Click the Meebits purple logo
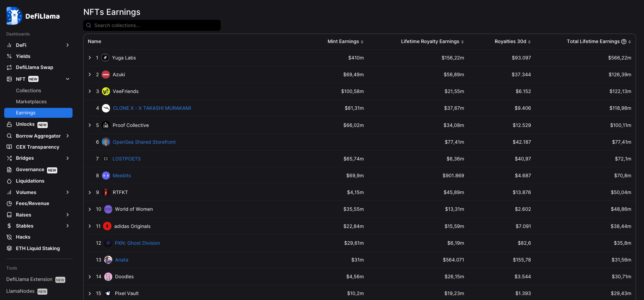This screenshot has width=644, height=300. 106,176
